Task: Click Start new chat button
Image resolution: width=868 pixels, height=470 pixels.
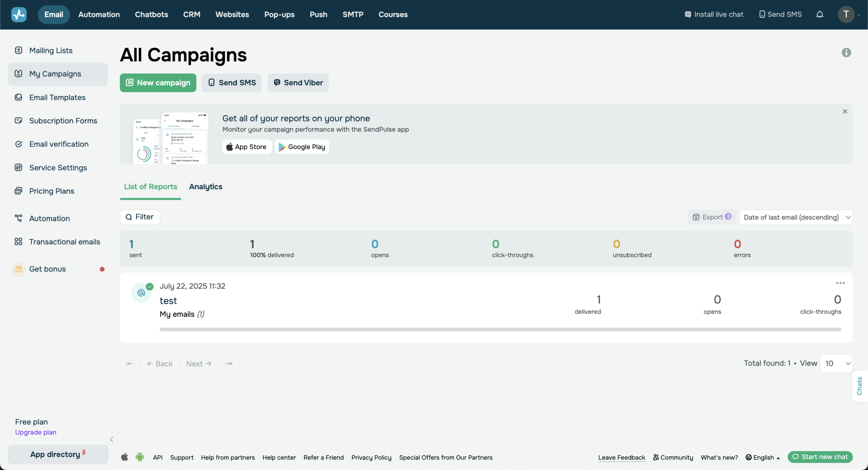Action: pos(820,457)
